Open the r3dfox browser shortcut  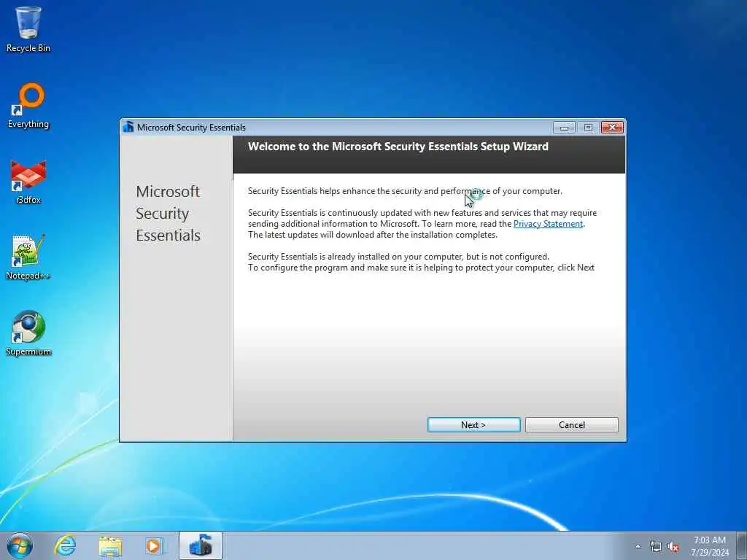(x=28, y=182)
